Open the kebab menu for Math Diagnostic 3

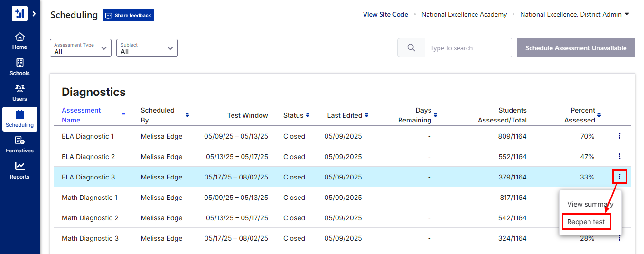pyautogui.click(x=619, y=238)
